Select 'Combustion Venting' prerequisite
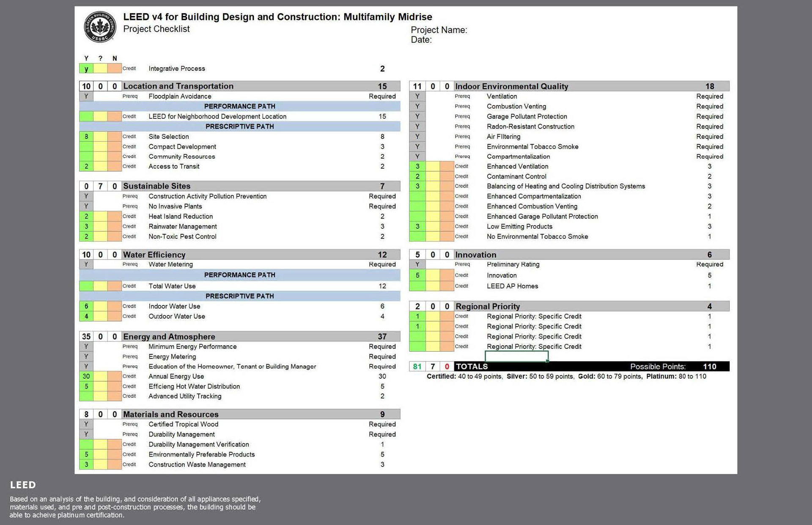The image size is (812, 525). pyautogui.click(x=516, y=107)
